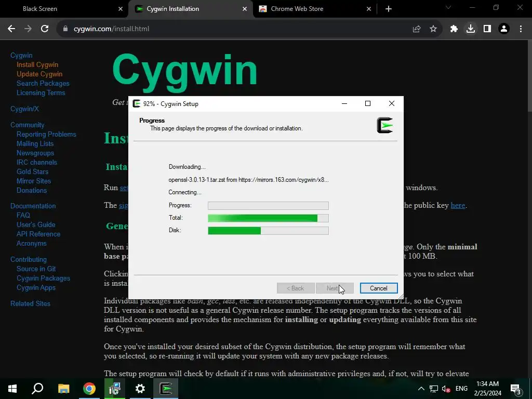Screen dimensions: 532x399
Task: Click the empty Progress bar
Action: [268, 205]
